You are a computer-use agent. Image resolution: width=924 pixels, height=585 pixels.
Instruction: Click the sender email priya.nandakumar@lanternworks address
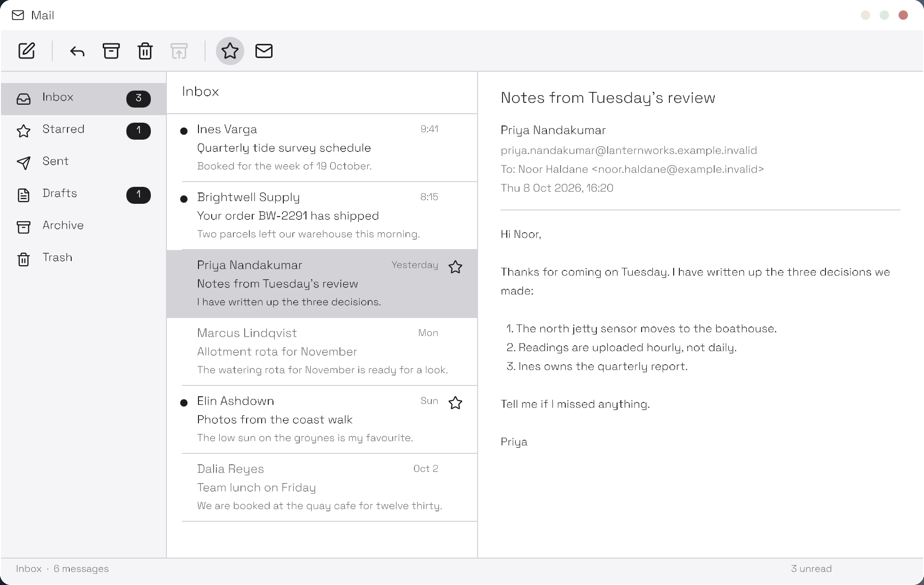[x=629, y=150]
